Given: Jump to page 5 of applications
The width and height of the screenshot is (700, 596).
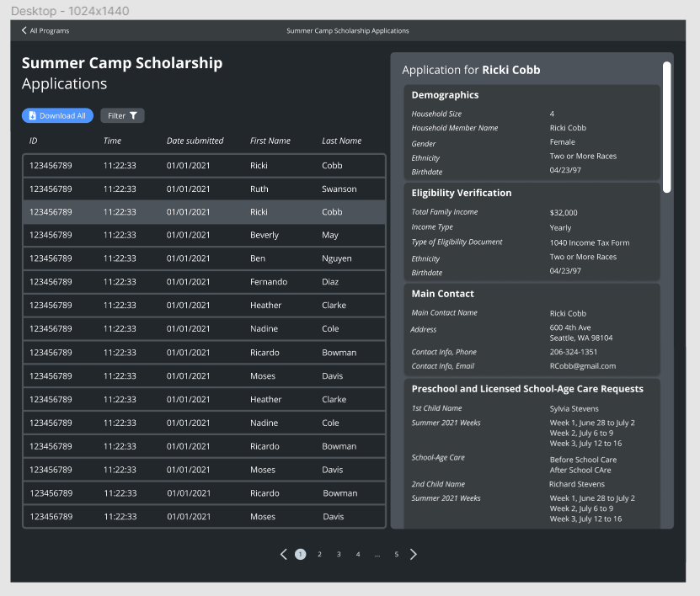Looking at the screenshot, I should 396,554.
